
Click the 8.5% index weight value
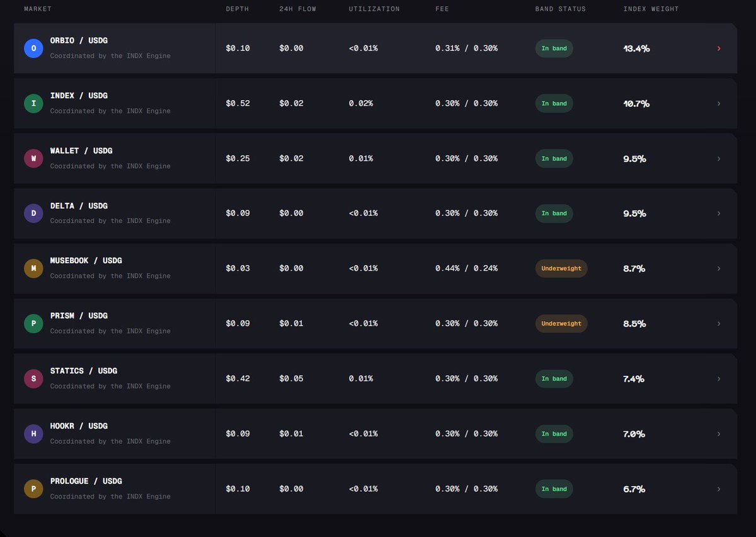click(634, 324)
